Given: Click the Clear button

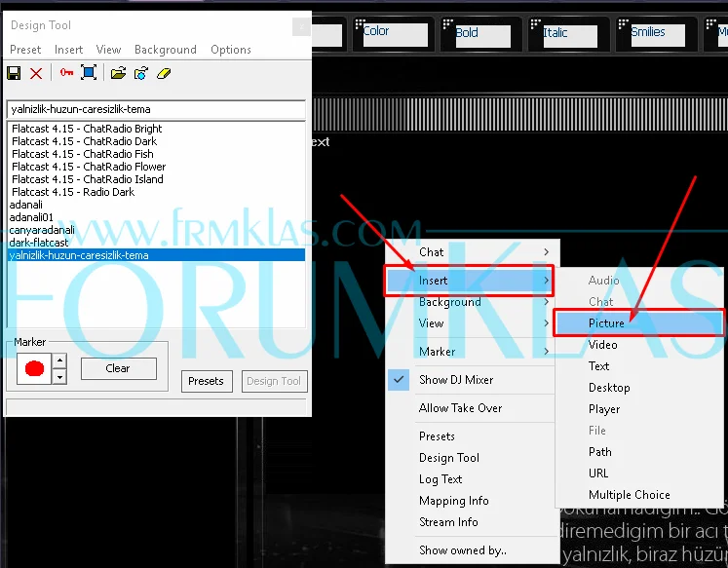Looking at the screenshot, I should click(118, 368).
